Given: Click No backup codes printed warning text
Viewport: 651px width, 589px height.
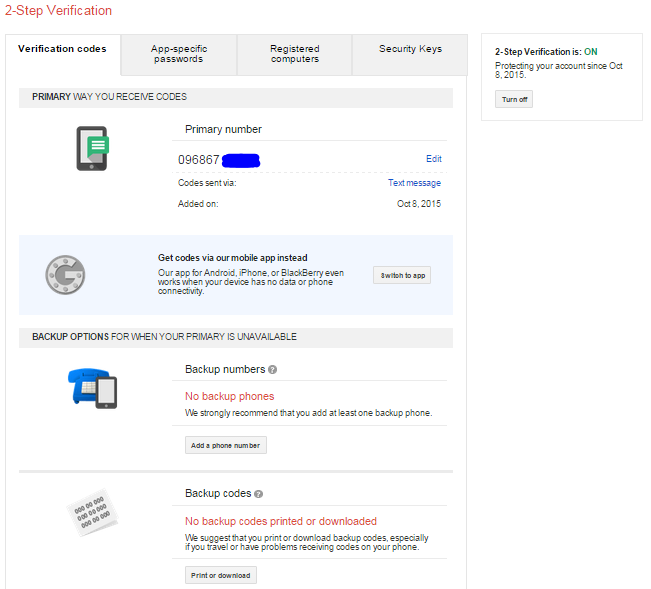Looking at the screenshot, I should [281, 521].
